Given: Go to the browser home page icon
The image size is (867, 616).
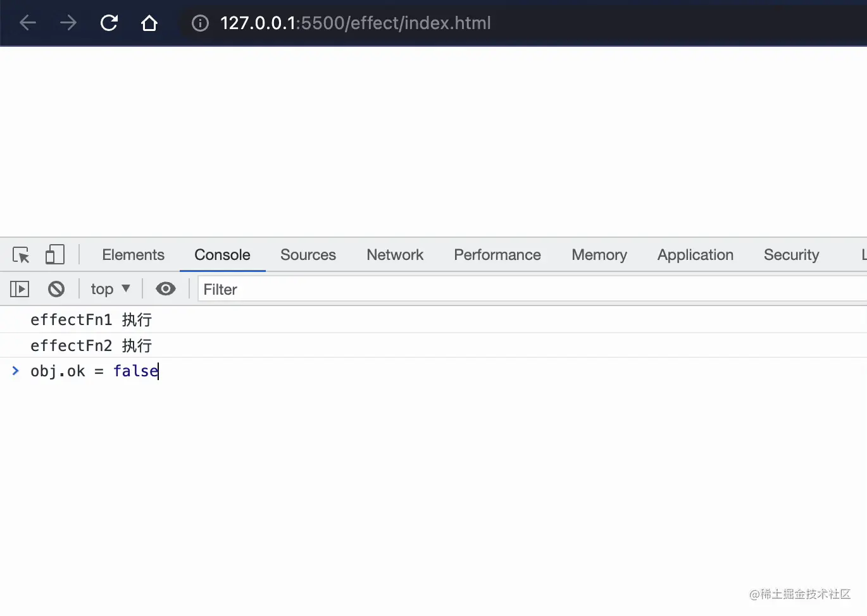Looking at the screenshot, I should (149, 23).
